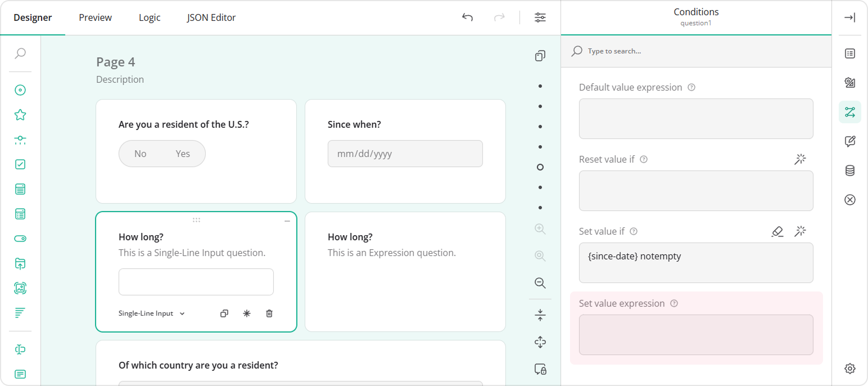This screenshot has height=386, width=868.
Task: Click the property grid search field
Action: tap(696, 51)
